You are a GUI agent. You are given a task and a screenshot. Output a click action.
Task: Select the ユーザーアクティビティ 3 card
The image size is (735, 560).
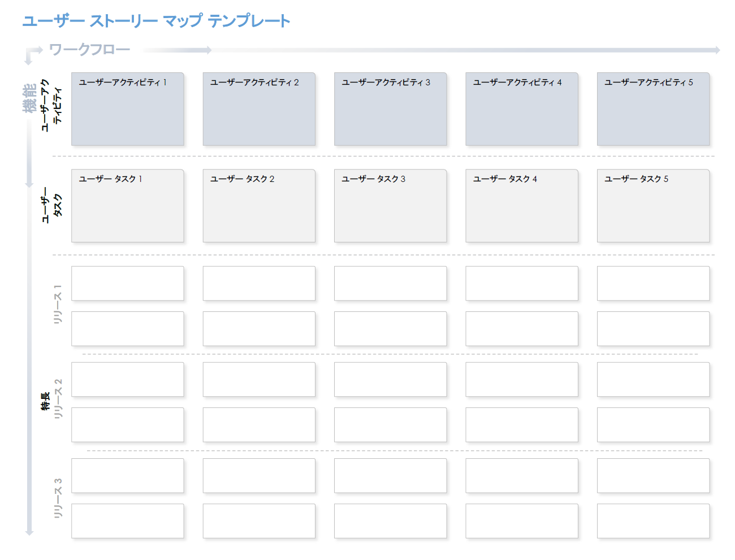[391, 109]
